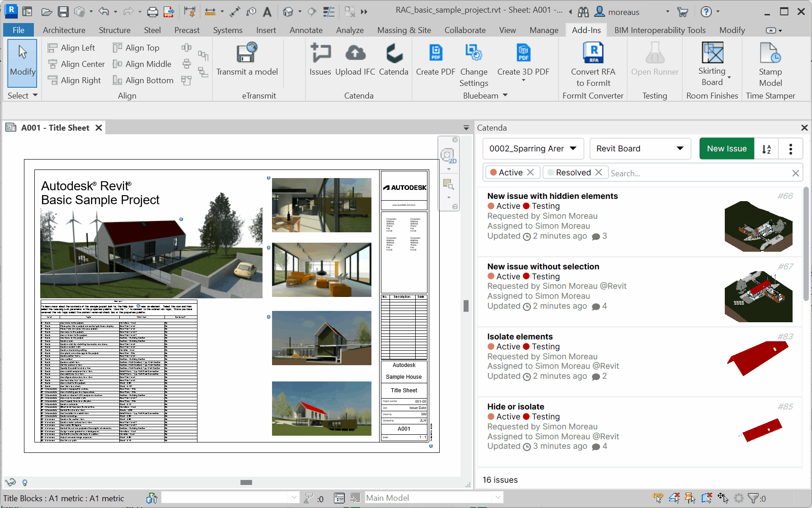This screenshot has width=812, height=508.
Task: Open the Catenda panel three-dot menu
Action: 790,149
